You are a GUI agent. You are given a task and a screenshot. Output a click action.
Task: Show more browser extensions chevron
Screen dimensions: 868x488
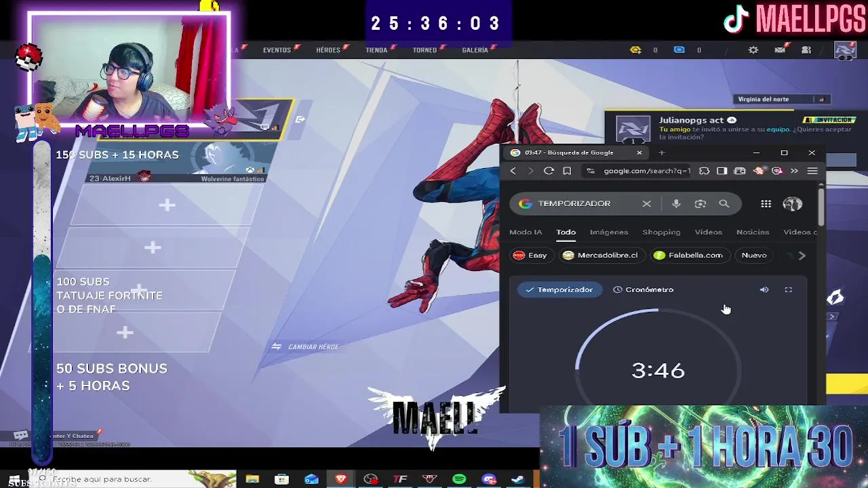pyautogui.click(x=794, y=171)
